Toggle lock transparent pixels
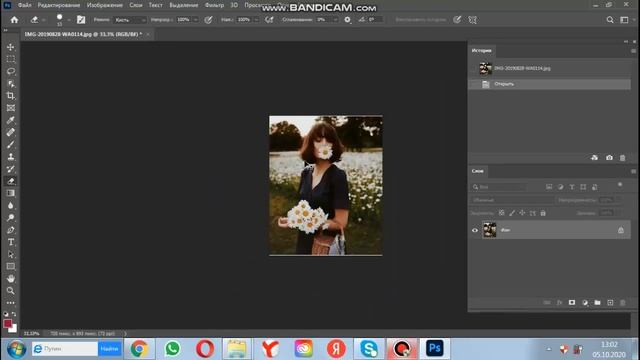 click(x=502, y=213)
